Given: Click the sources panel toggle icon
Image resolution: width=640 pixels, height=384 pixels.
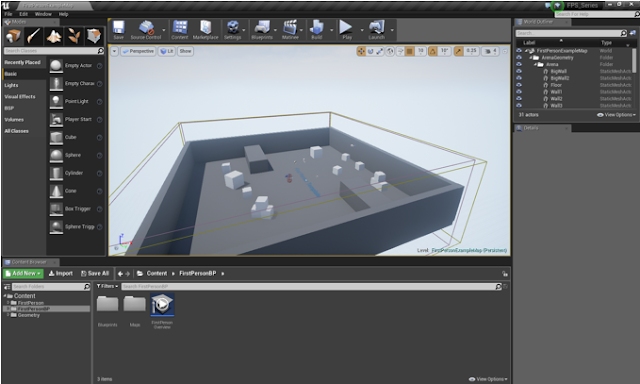Looking at the screenshot, I should tap(7, 287).
